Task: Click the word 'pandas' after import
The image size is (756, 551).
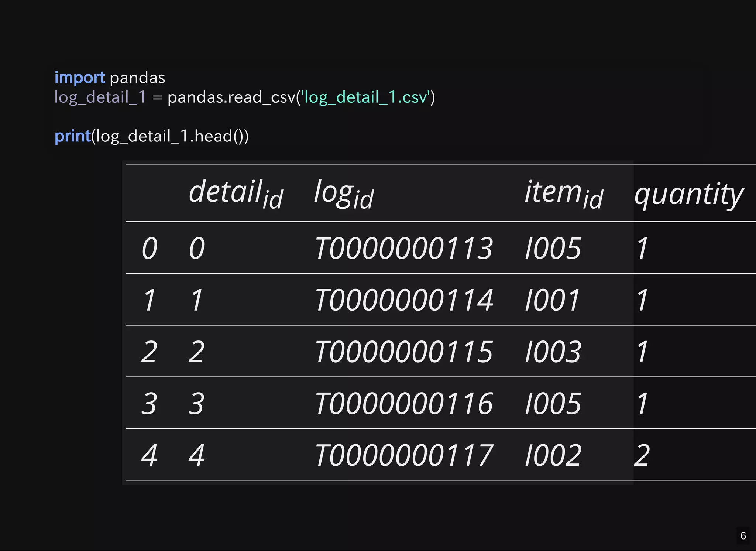Action: (x=137, y=78)
